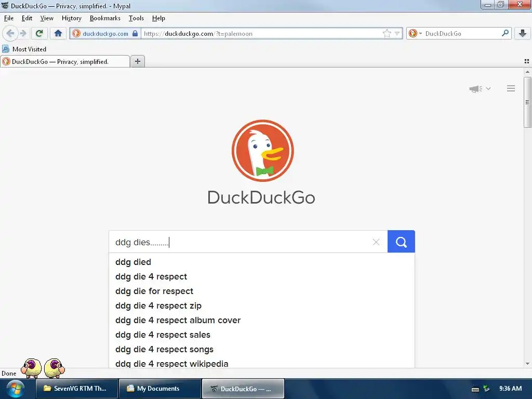Open the History menu
Screen dimensions: 532x399
[x=72, y=18]
